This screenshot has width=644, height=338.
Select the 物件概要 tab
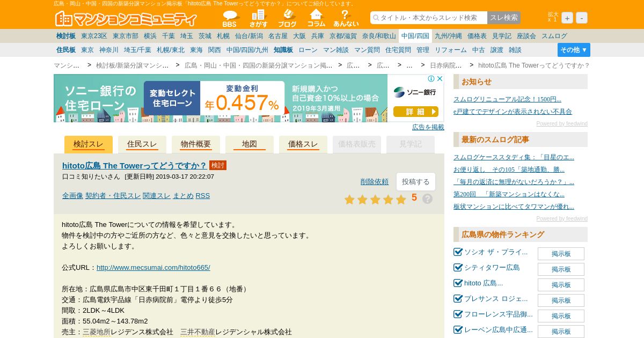pos(196,144)
